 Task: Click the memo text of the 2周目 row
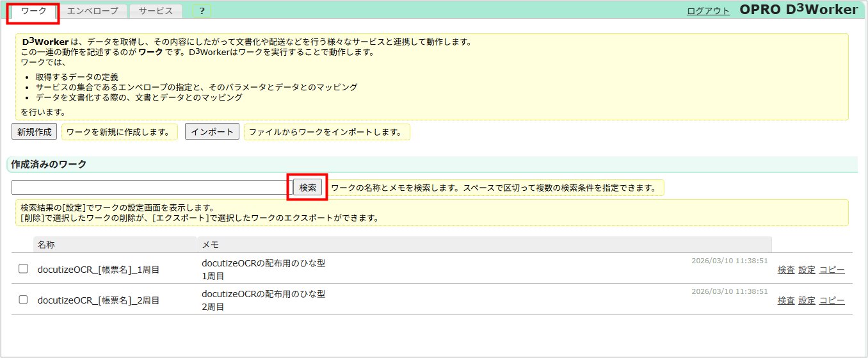(x=264, y=300)
